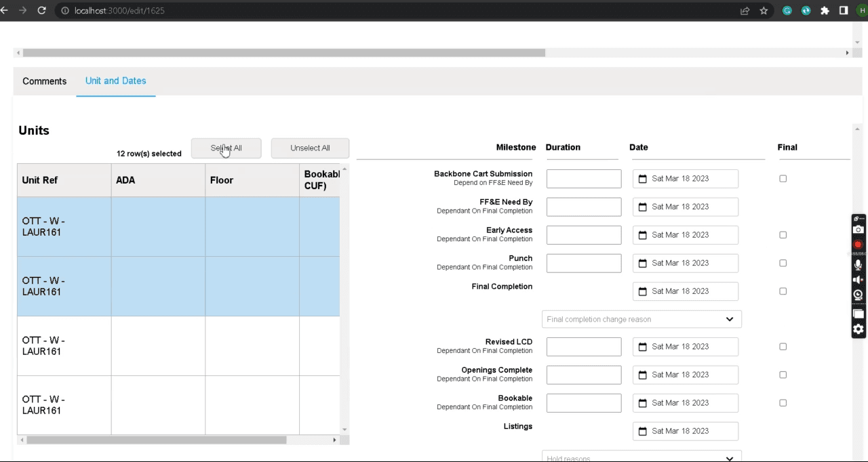The width and height of the screenshot is (868, 462).
Task: Focus Duration field for FF&E Need By
Action: pyautogui.click(x=584, y=207)
